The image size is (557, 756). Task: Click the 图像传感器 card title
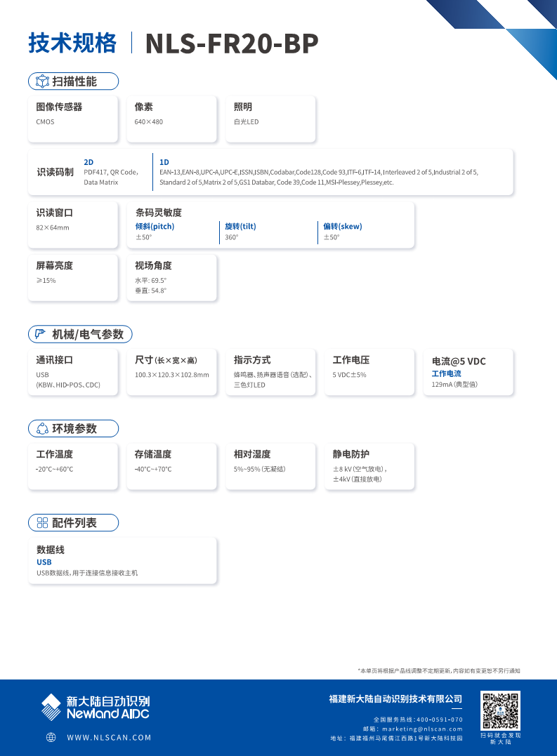point(59,107)
